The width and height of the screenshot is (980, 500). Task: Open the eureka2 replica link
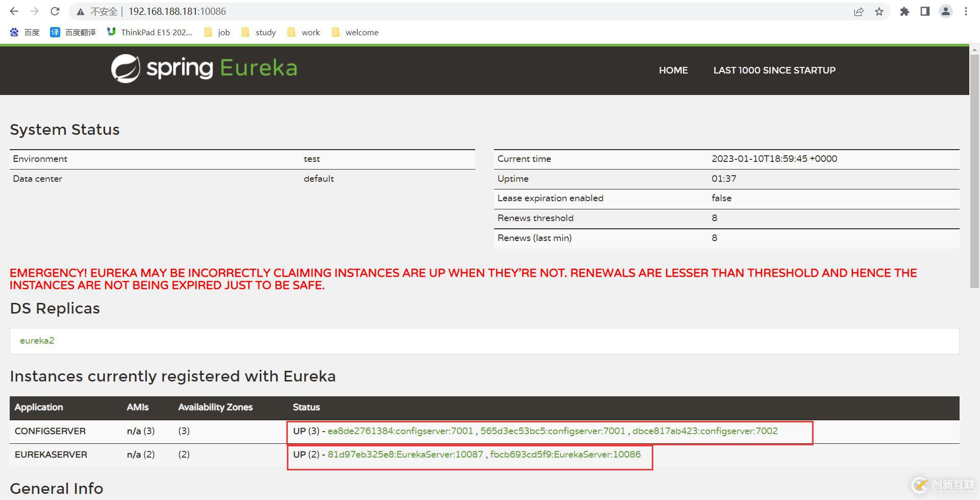(37, 341)
